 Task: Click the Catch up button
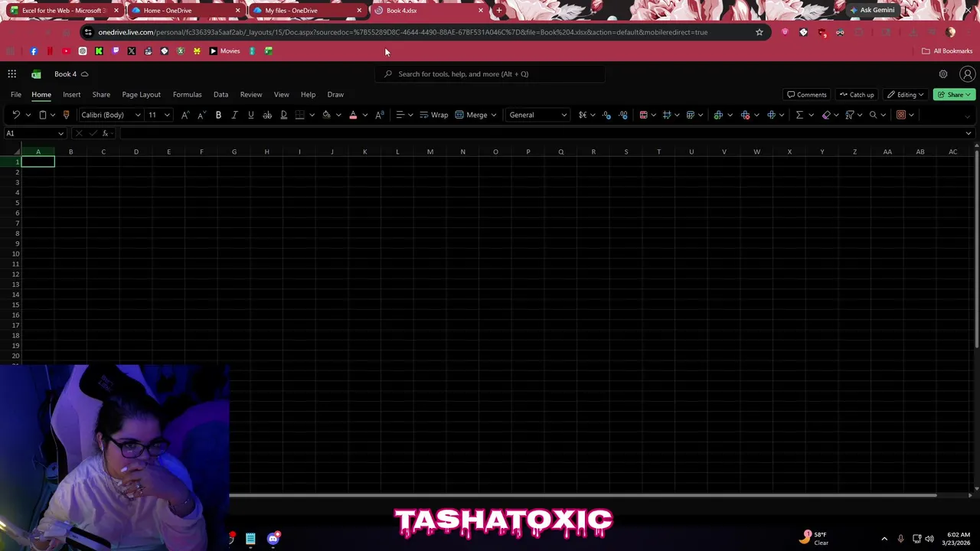[x=857, y=95]
